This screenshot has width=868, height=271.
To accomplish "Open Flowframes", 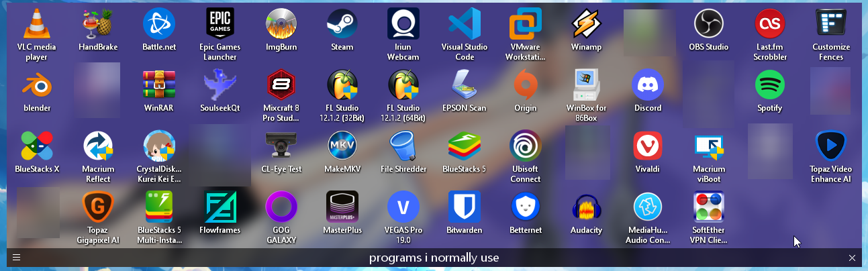I will (220, 208).
